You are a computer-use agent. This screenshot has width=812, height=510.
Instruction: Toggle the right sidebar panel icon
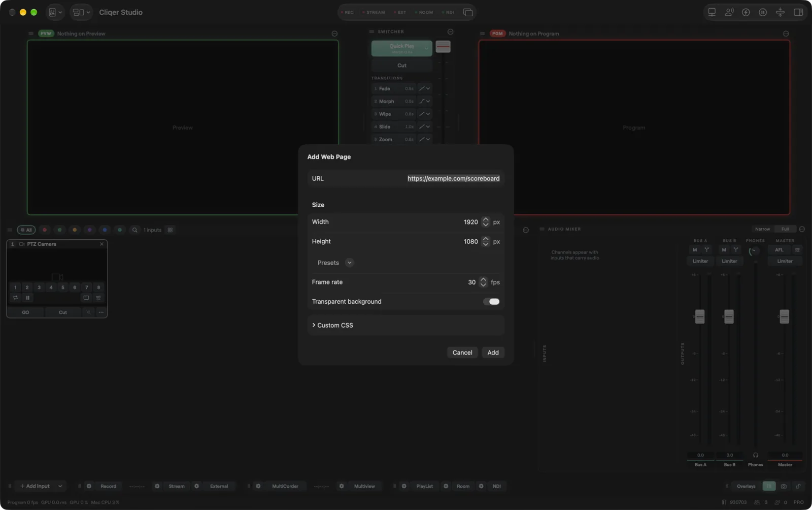coord(798,12)
